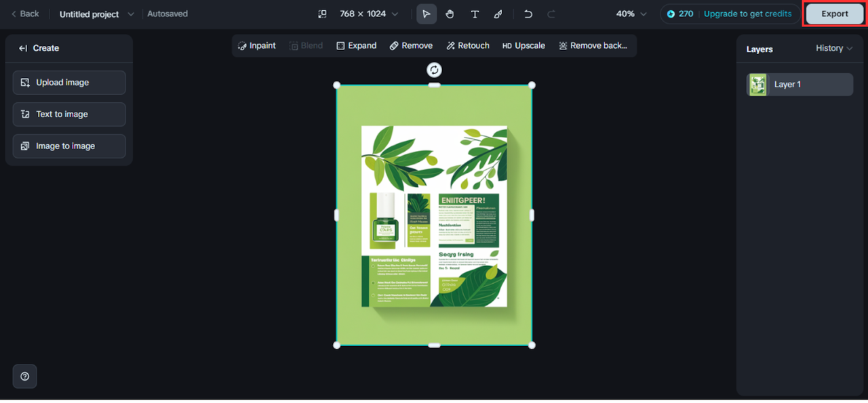The image size is (868, 403).
Task: Select the Hand pan tool
Action: coord(450,14)
